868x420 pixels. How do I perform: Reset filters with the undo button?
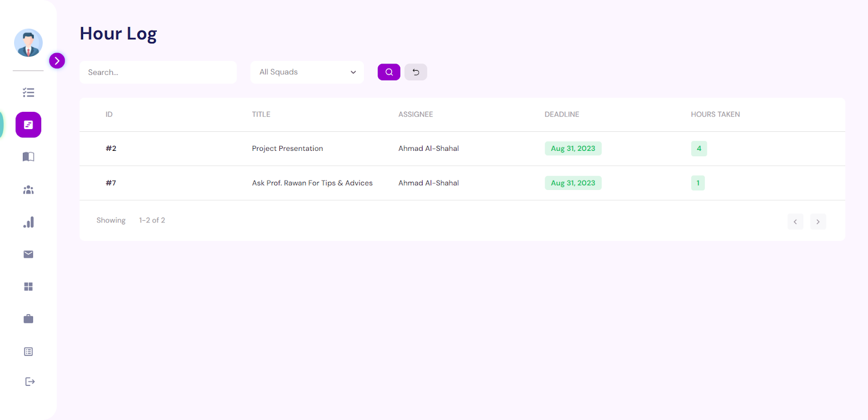(x=416, y=72)
